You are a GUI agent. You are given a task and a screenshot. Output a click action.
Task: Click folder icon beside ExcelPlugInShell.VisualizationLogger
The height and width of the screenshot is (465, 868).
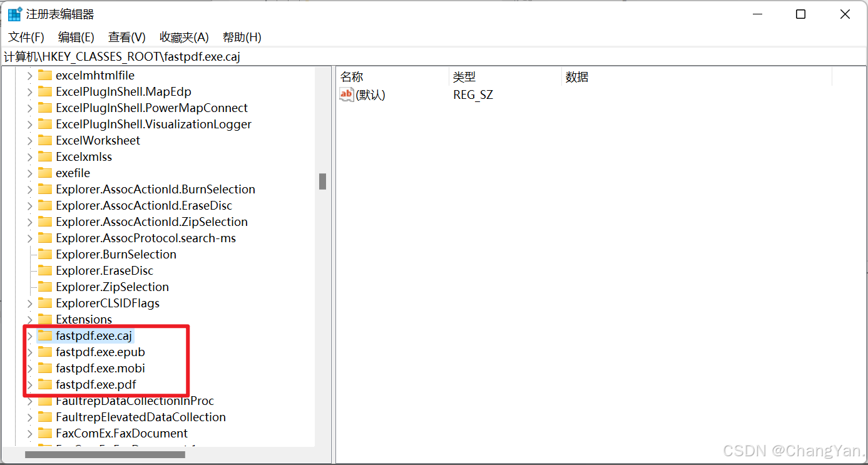pos(45,124)
